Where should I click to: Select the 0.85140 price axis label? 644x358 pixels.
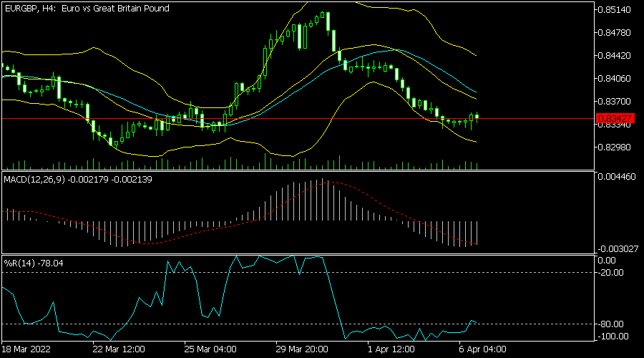point(616,10)
